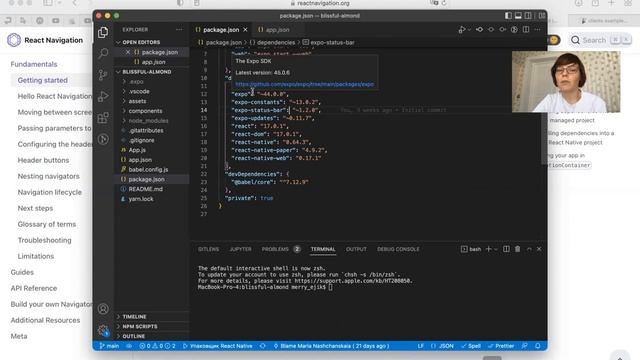The image size is (640, 360).
Task: Split the terminal panel
Action: [506, 249]
